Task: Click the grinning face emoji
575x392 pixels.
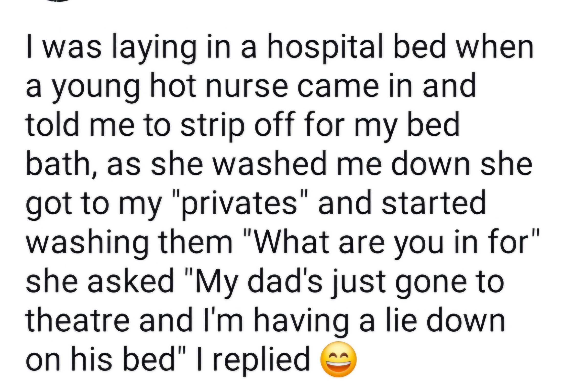Action: tap(338, 359)
